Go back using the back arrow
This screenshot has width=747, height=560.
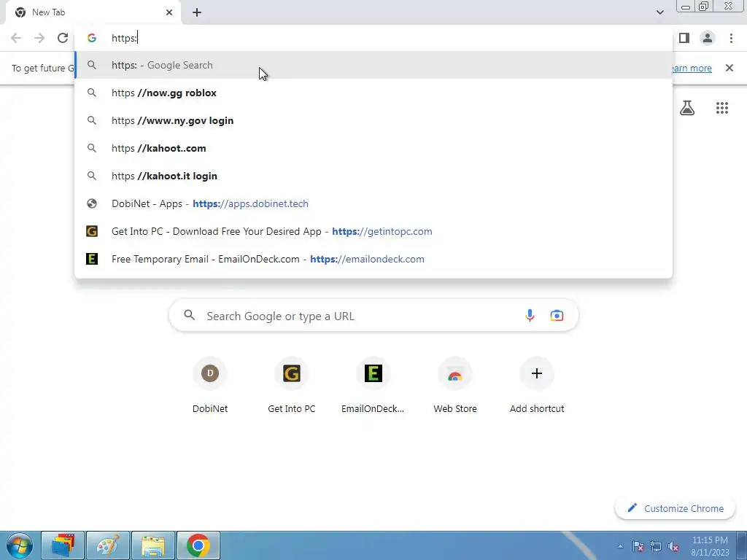16,38
